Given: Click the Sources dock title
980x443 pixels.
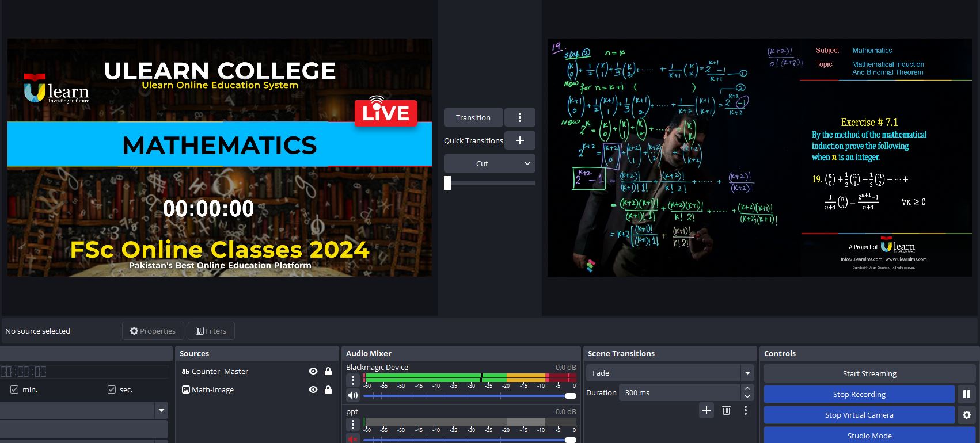Looking at the screenshot, I should point(194,353).
